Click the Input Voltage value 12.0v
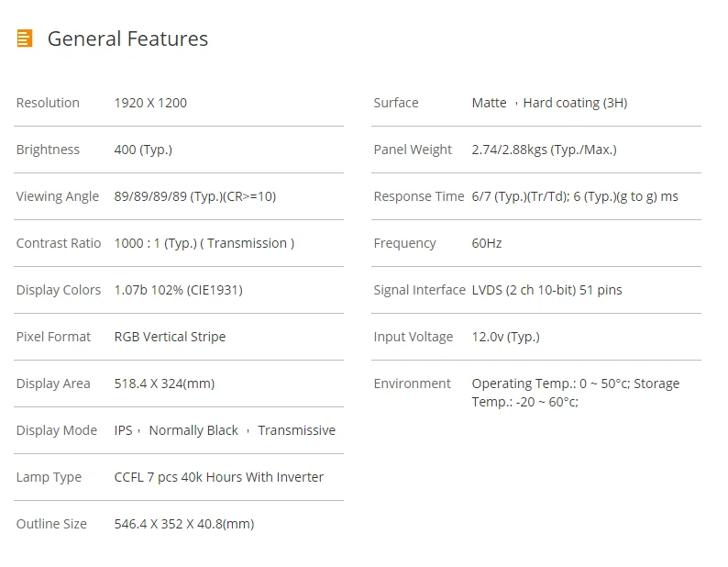Screen dimensions: 728x567 coord(505,337)
